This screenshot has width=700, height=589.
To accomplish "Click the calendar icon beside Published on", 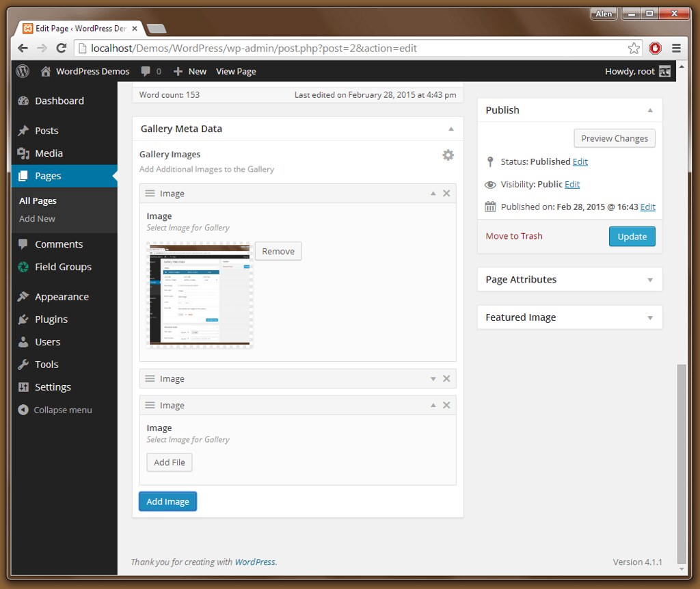I will point(490,207).
